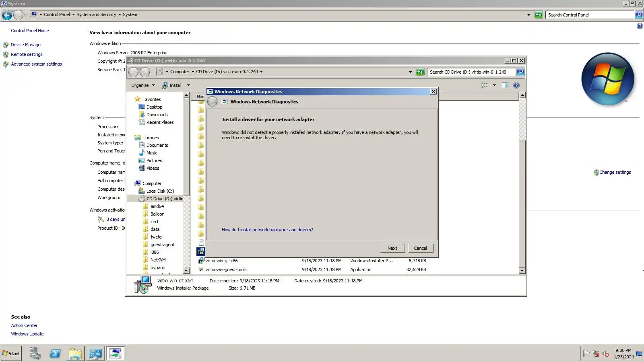Select the highlighted virtio-win-gt-x64 installer icon
Viewport: 644px width, 362px height.
[201, 252]
